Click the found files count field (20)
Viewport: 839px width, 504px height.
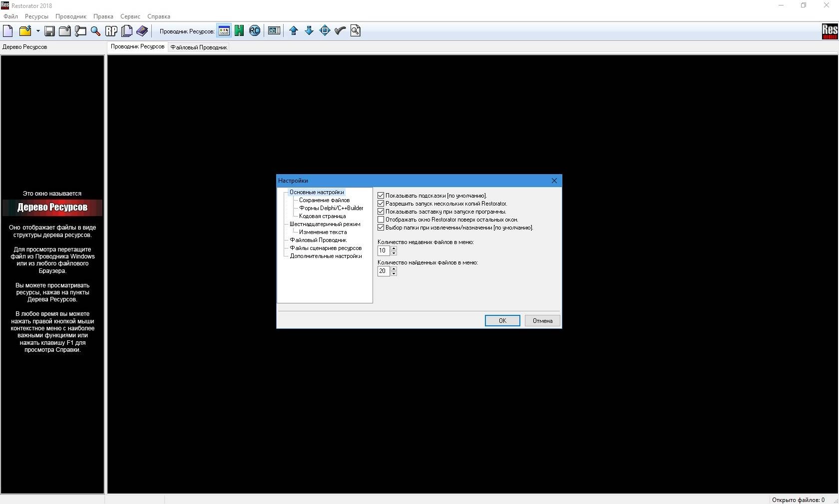(384, 271)
